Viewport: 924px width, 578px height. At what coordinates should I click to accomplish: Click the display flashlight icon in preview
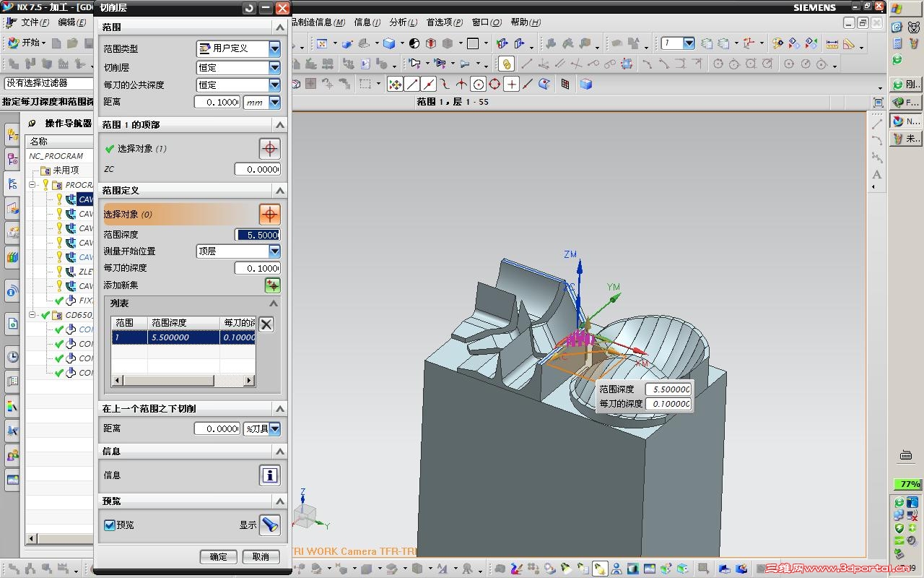click(x=269, y=525)
